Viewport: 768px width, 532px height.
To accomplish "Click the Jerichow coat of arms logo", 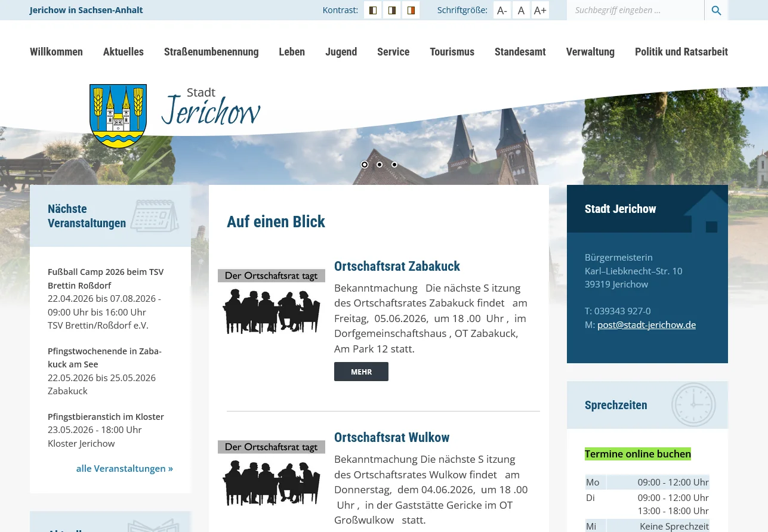I will point(118,116).
